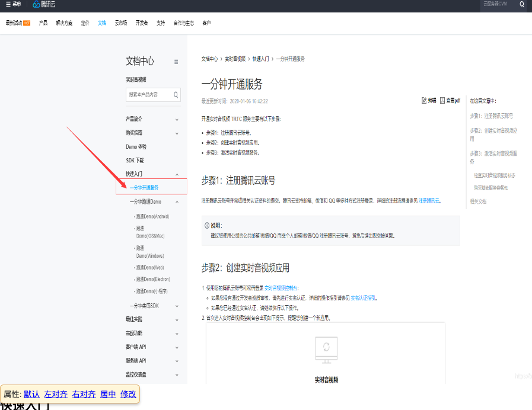This screenshot has width=532, height=410.
Task: Click the 默认 attribute link
Action: coord(31,394)
